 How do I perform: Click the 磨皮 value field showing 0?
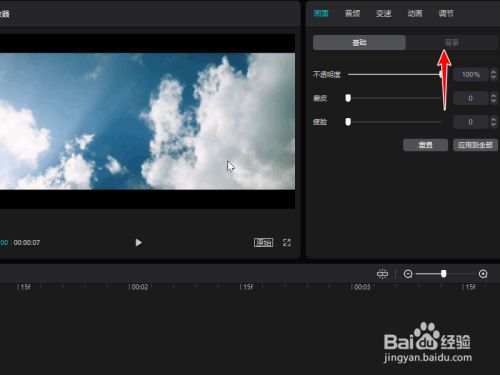pos(471,98)
